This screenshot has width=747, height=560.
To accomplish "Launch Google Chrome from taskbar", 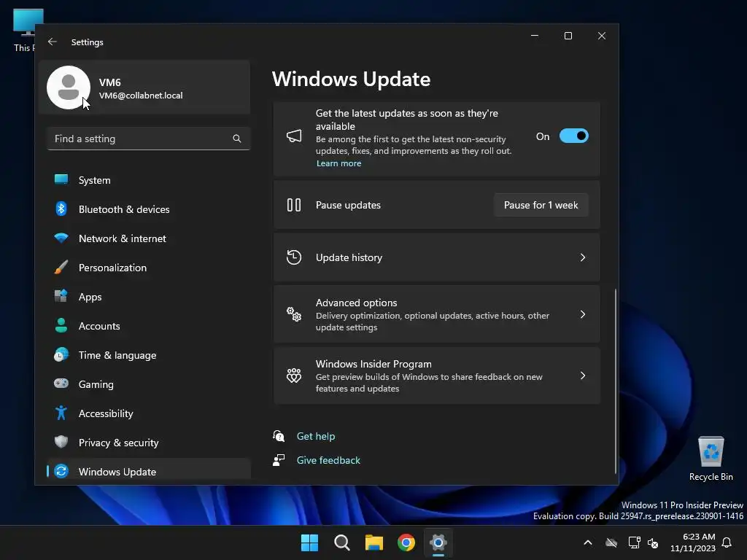I will point(406,542).
